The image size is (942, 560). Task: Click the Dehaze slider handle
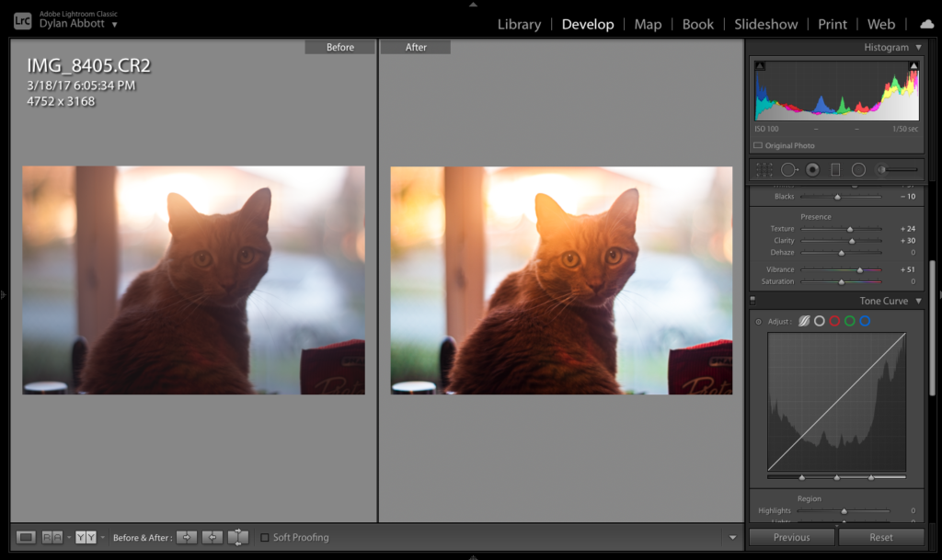(x=842, y=253)
